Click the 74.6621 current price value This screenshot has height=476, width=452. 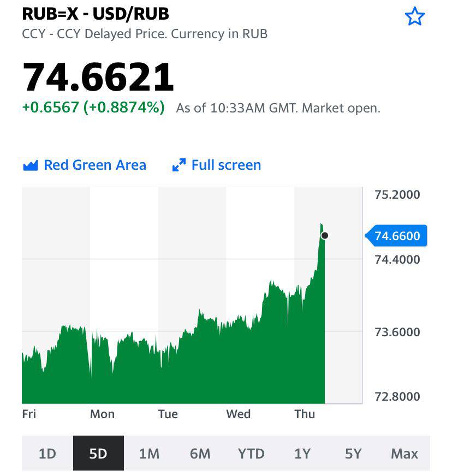point(98,77)
